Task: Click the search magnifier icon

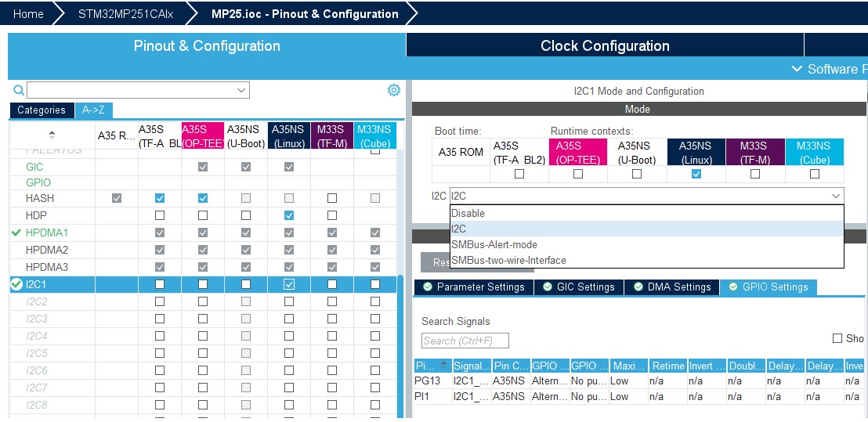Action: (18, 90)
